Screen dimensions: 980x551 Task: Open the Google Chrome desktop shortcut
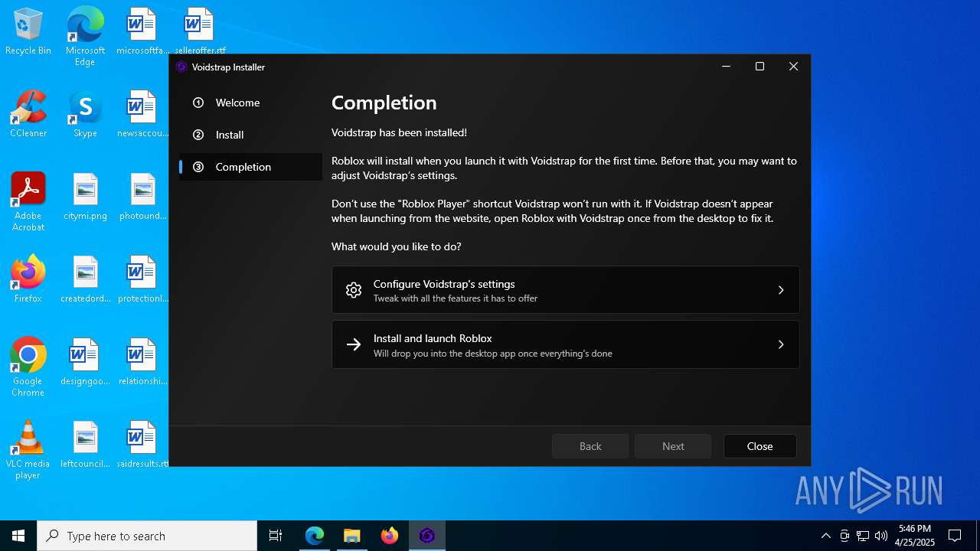pos(28,367)
